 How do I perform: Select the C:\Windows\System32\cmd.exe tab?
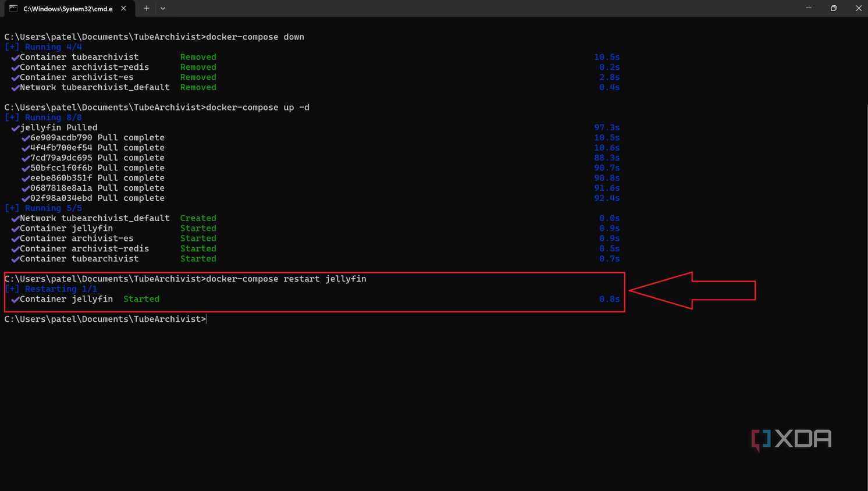coord(68,9)
